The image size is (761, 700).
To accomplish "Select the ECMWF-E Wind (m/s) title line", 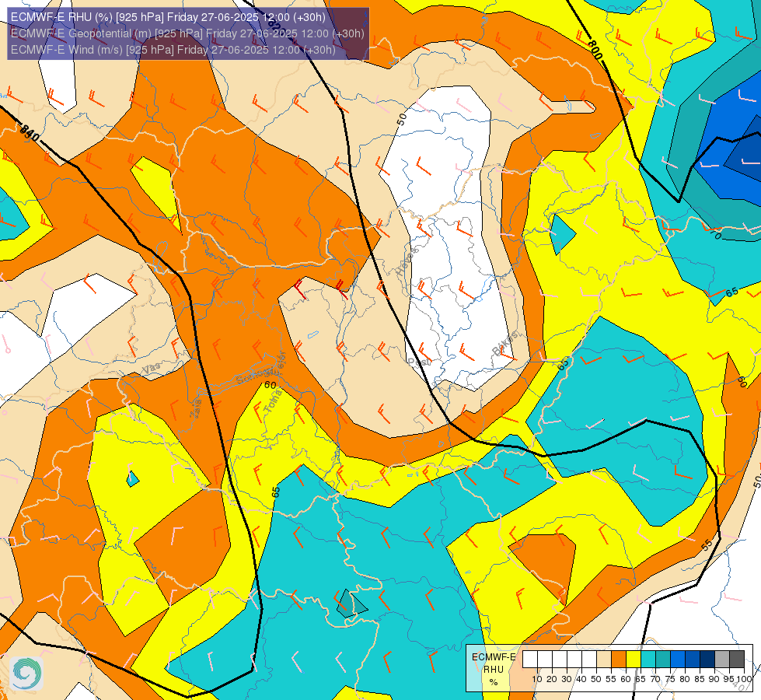I will point(173,50).
